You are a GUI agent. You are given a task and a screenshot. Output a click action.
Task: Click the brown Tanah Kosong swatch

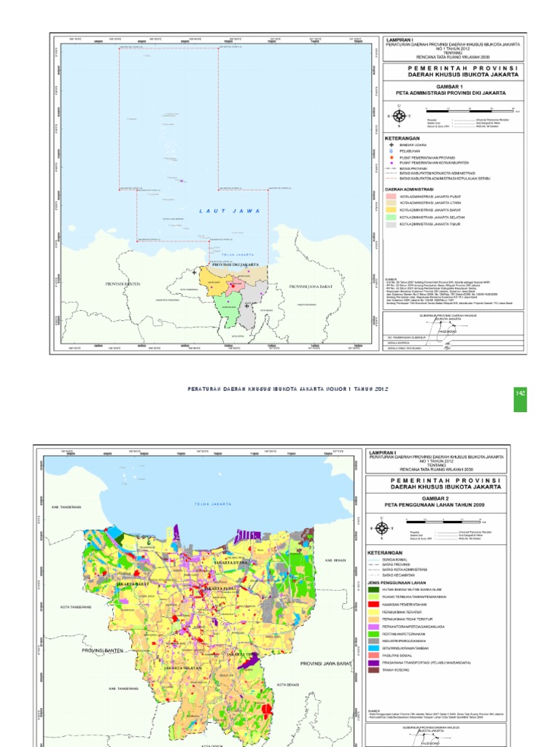(373, 670)
